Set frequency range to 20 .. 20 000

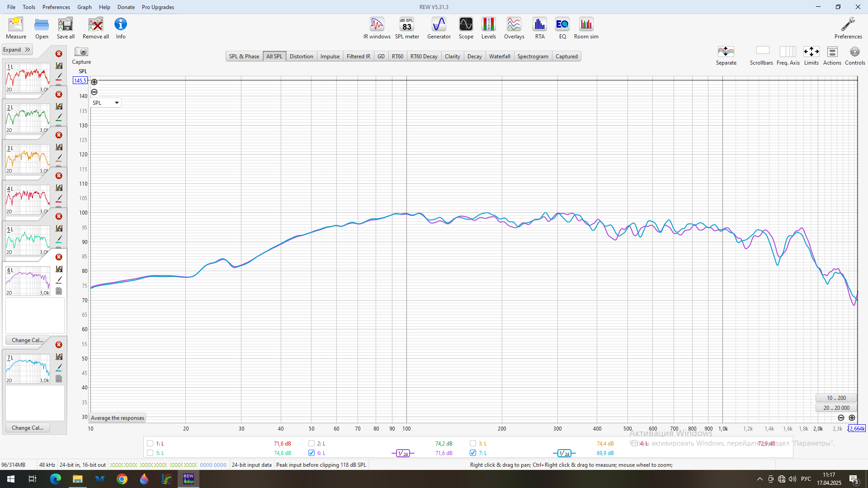(836, 408)
